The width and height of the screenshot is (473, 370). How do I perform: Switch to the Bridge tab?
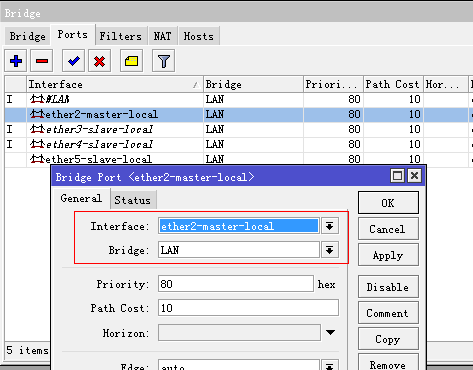(27, 36)
